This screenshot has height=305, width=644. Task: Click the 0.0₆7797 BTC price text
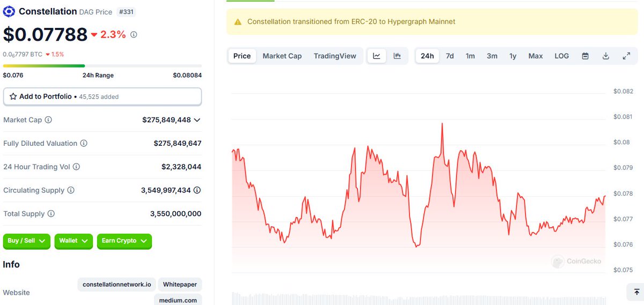point(22,54)
